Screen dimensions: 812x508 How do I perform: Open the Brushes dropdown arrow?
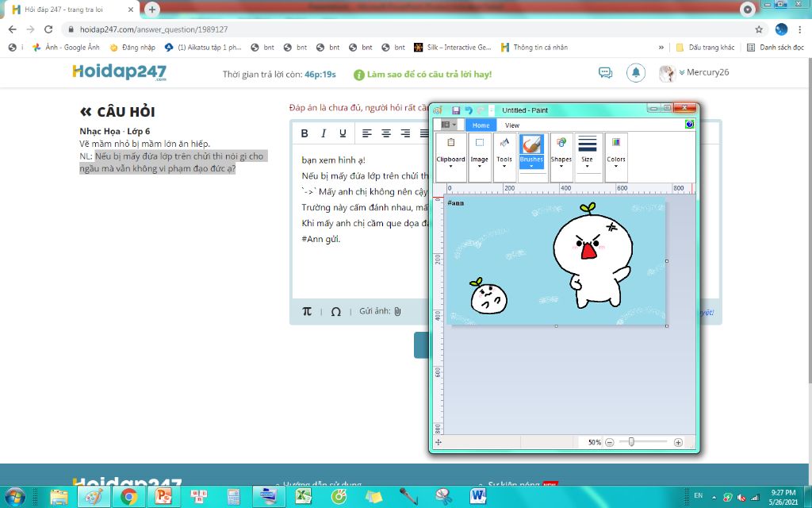(x=532, y=162)
